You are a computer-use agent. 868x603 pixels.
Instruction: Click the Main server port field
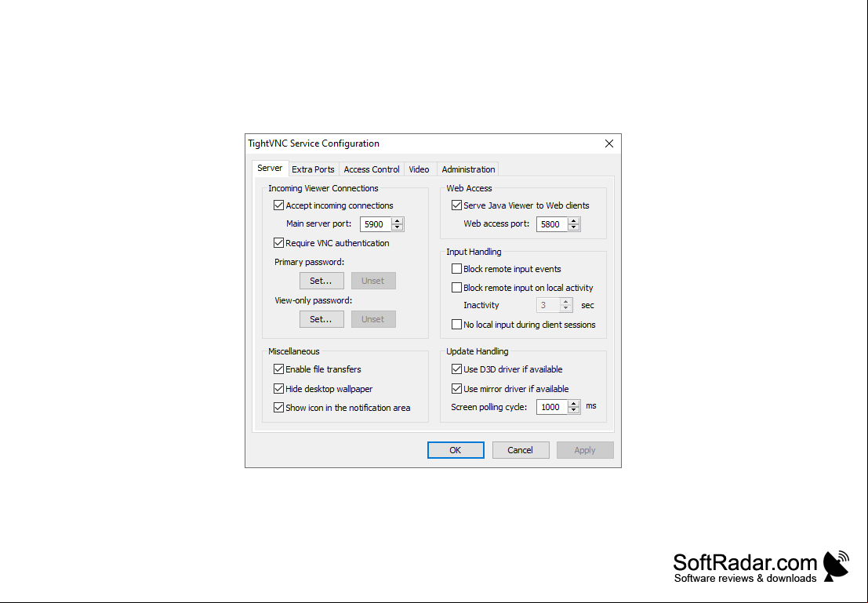(376, 224)
